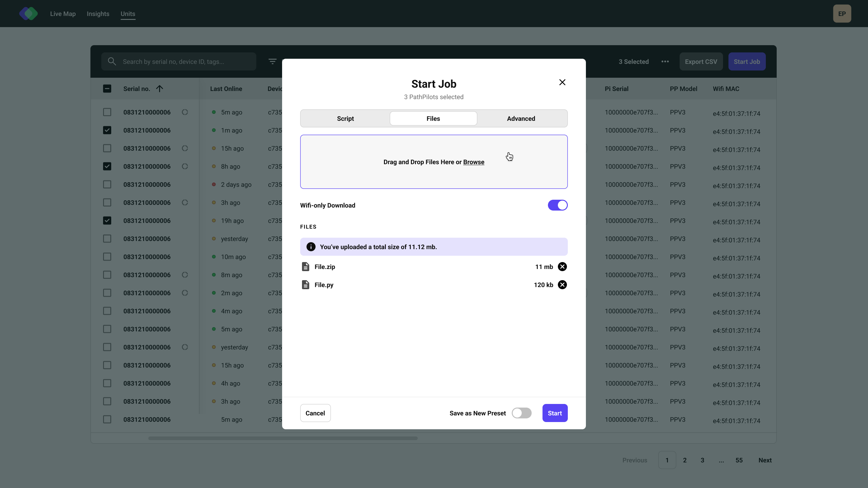Click the Serial no. sort arrow
The image size is (868, 488).
tap(159, 88)
